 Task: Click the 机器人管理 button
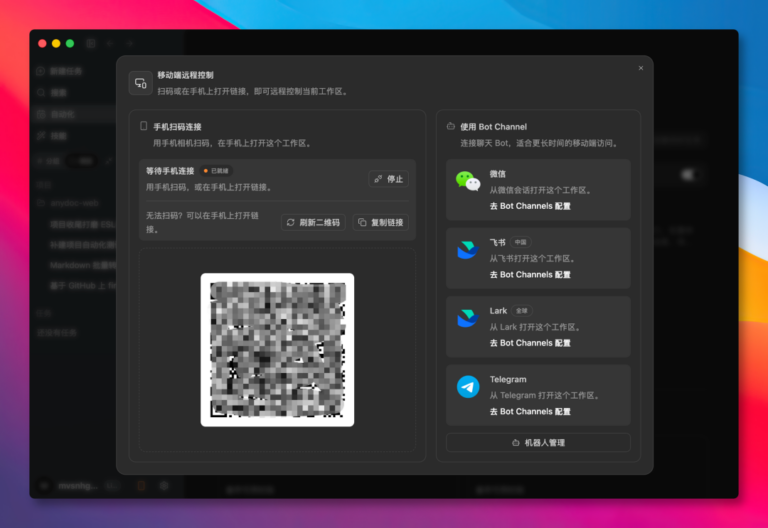[x=538, y=443]
